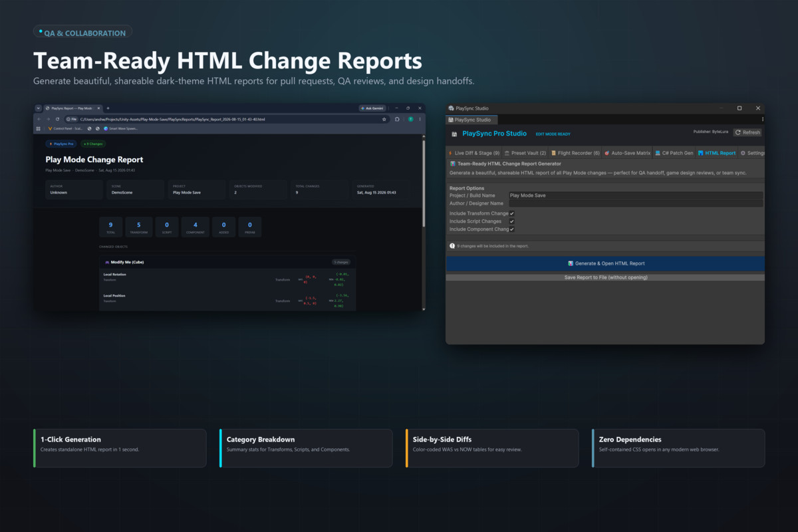Click the Prefab stat card
798x532 pixels.
coord(249,227)
